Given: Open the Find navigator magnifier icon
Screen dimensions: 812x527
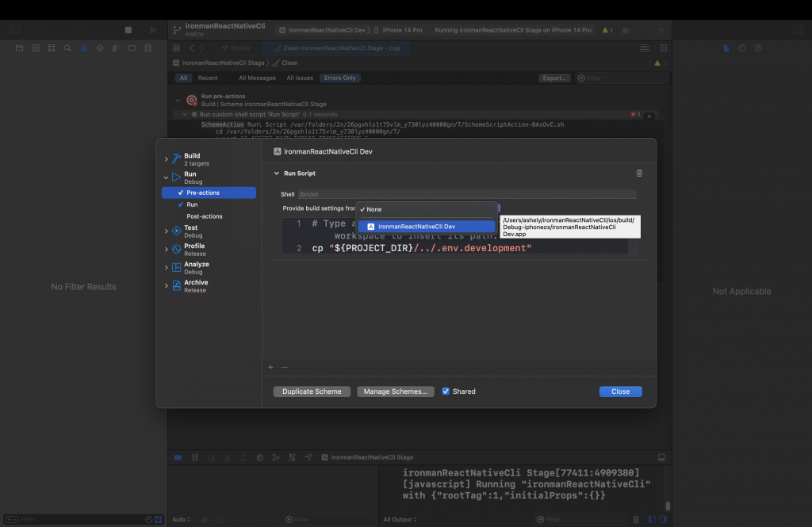Looking at the screenshot, I should coord(67,48).
